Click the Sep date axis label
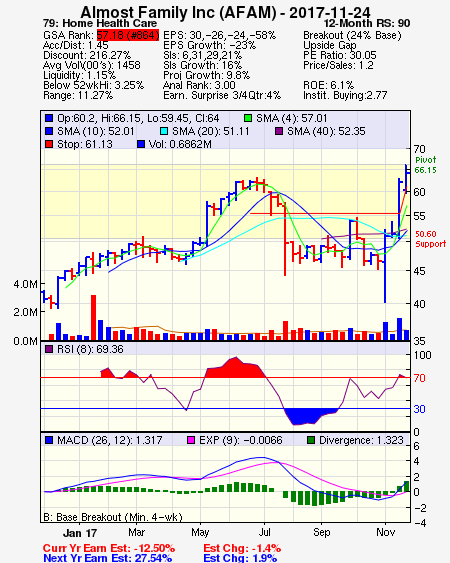 click(321, 532)
